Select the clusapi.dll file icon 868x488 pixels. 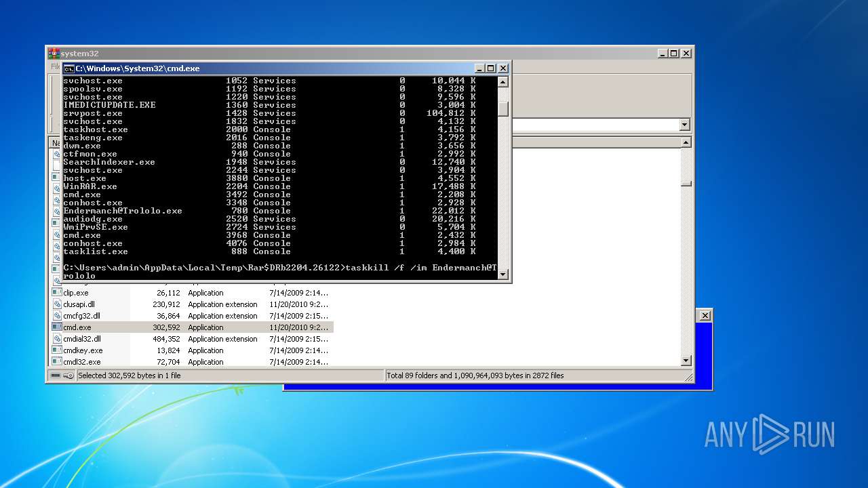[57, 304]
